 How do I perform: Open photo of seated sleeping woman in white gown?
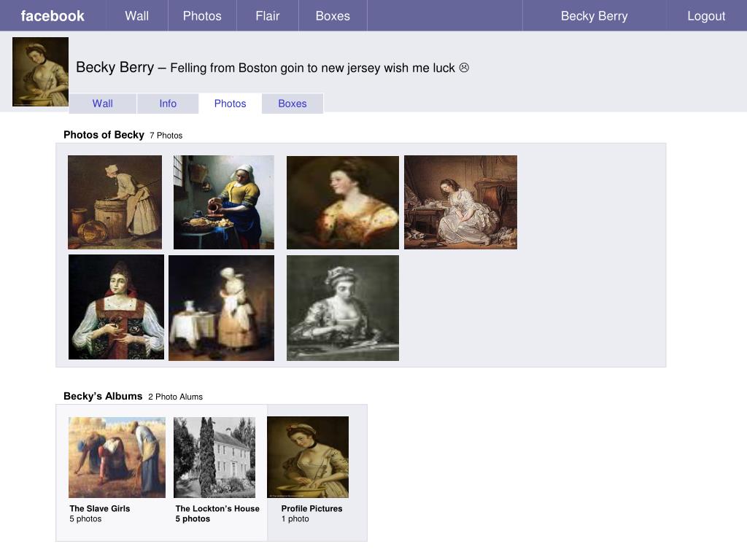pyautogui.click(x=461, y=202)
